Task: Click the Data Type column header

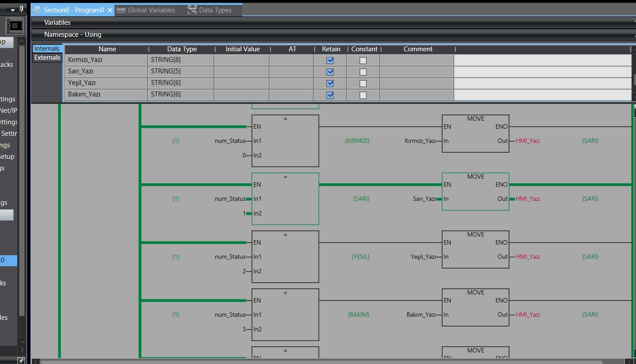Action: tap(182, 49)
